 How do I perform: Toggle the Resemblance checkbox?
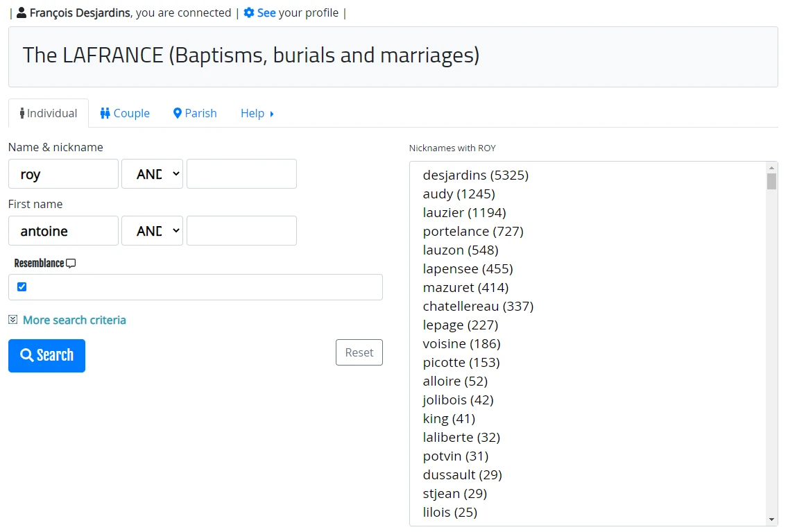coord(22,287)
